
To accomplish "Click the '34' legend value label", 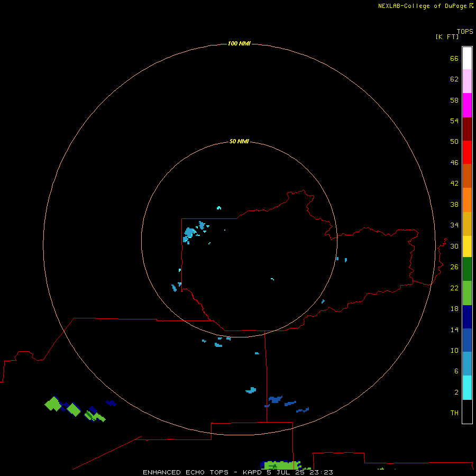I will (454, 225).
